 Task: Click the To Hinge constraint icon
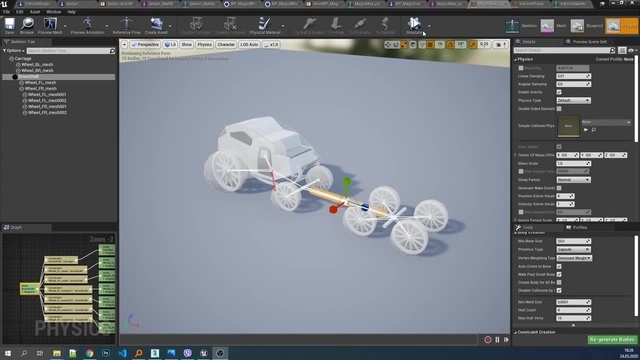point(336,24)
